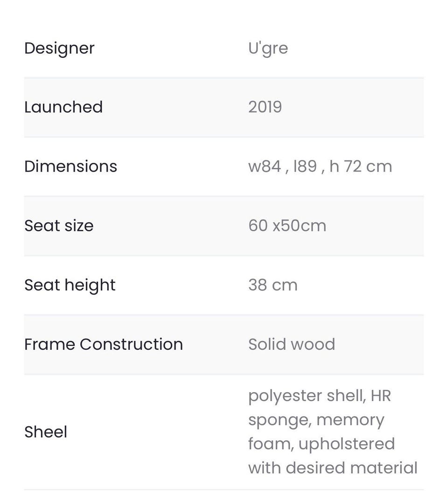This screenshot has width=448, height=491.
Task: Click the foam, upholstered text line
Action: coord(321,443)
